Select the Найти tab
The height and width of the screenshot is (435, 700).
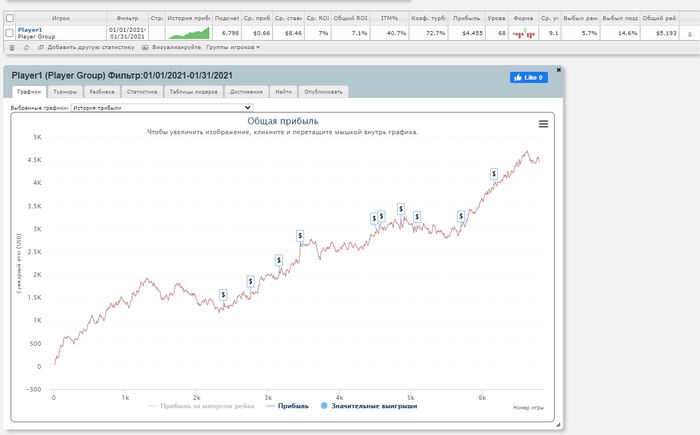[283, 92]
